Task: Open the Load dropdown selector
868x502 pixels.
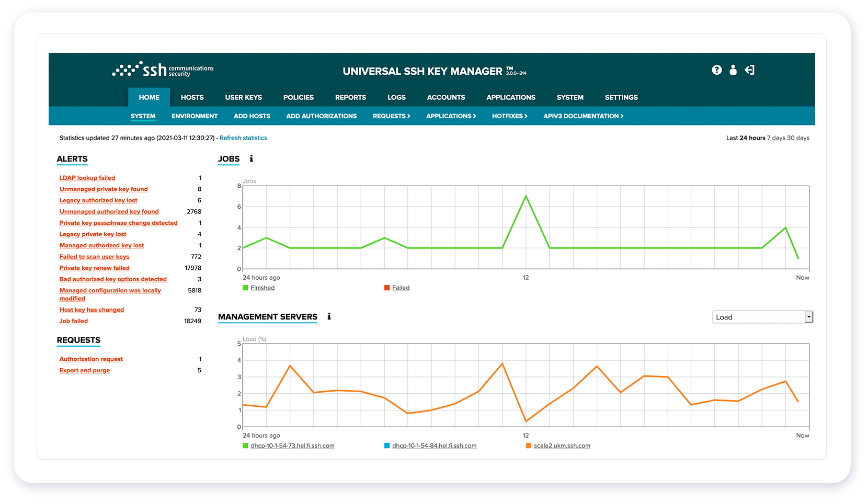Action: [x=762, y=317]
